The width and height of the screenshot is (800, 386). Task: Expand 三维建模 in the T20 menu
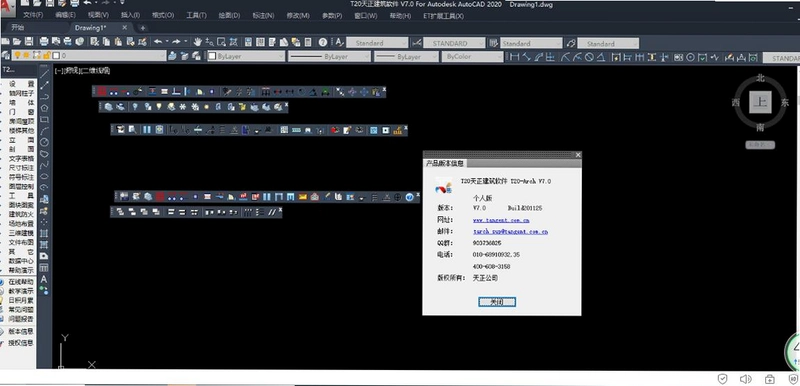click(x=21, y=233)
